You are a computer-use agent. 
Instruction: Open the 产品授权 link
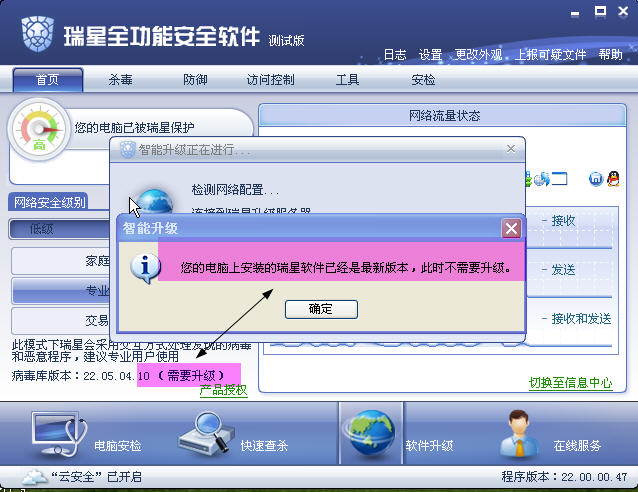pyautogui.click(x=223, y=390)
